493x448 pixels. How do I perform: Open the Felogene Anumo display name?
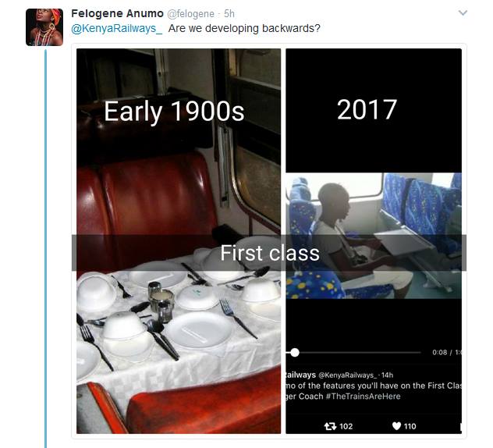(x=117, y=13)
